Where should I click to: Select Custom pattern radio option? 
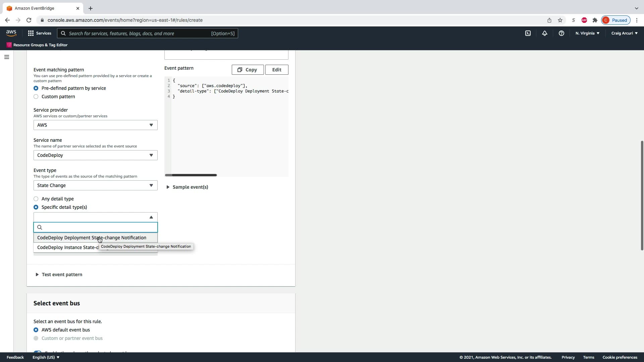[36, 97]
